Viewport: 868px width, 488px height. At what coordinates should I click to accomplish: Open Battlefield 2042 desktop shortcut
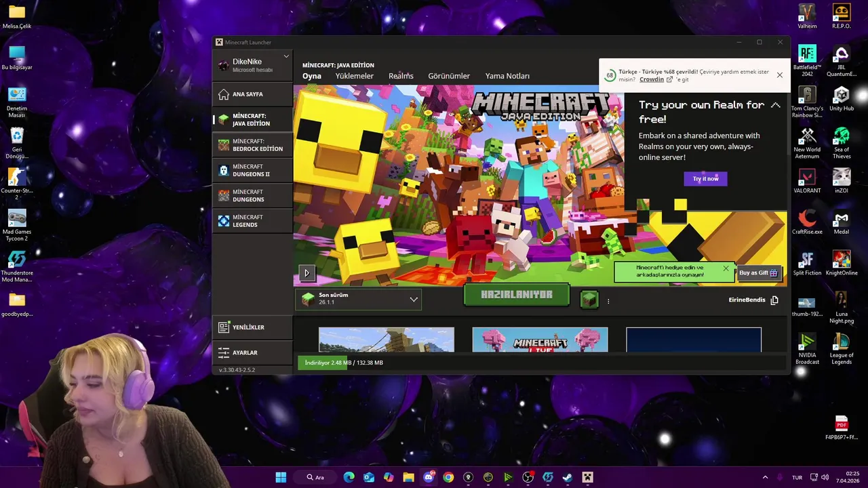807,61
